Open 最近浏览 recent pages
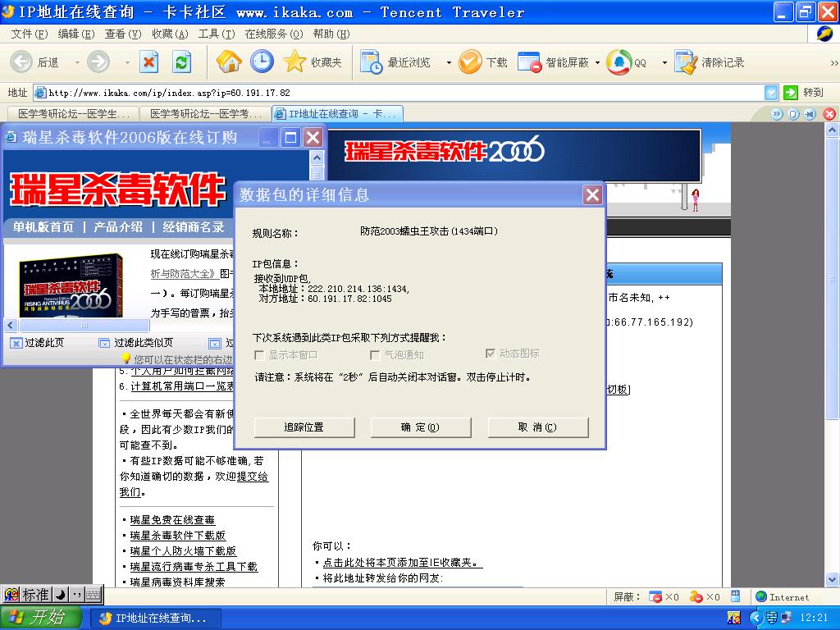Image resolution: width=840 pixels, height=630 pixels. pyautogui.click(x=395, y=62)
